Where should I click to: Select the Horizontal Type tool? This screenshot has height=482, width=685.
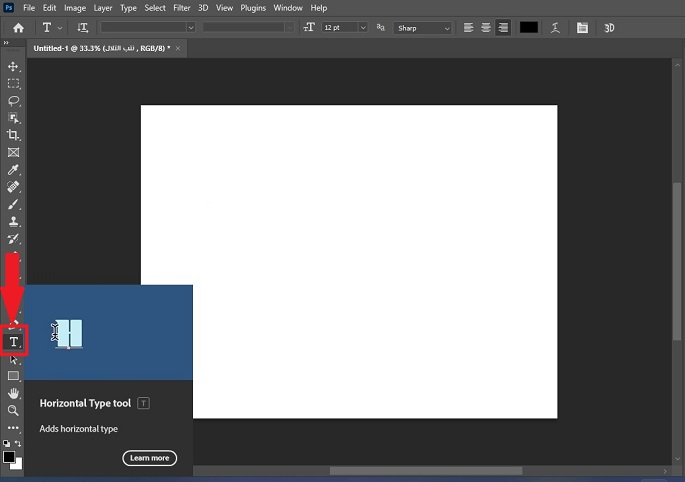[14, 341]
